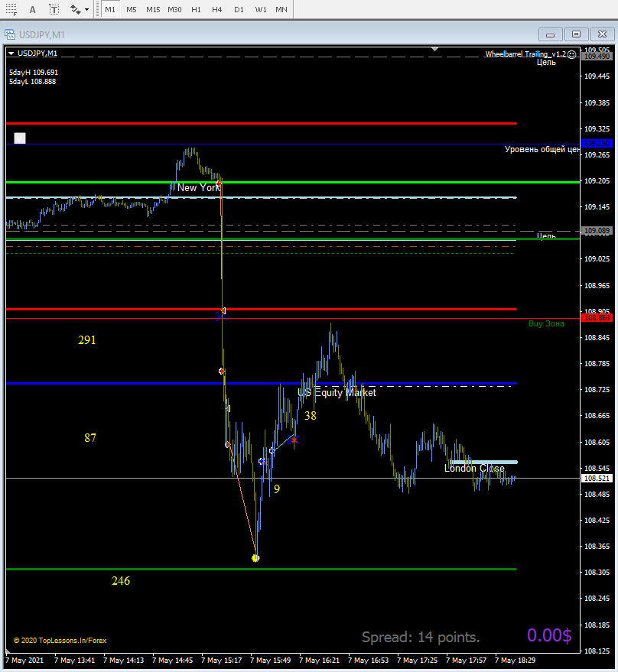The height and width of the screenshot is (672, 618).
Task: Open the TopLessons.In/Forex copyright link
Action: click(60, 641)
